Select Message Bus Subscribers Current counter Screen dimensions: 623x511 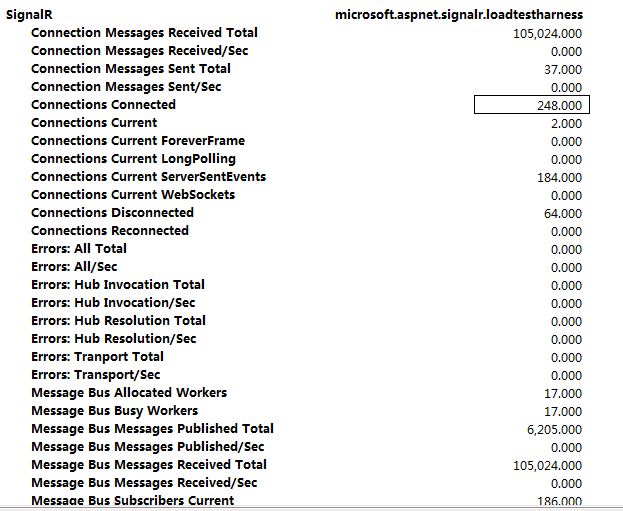(x=133, y=500)
